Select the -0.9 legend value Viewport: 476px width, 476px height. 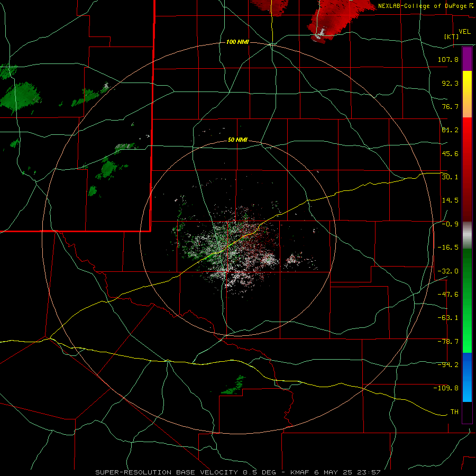(x=450, y=224)
